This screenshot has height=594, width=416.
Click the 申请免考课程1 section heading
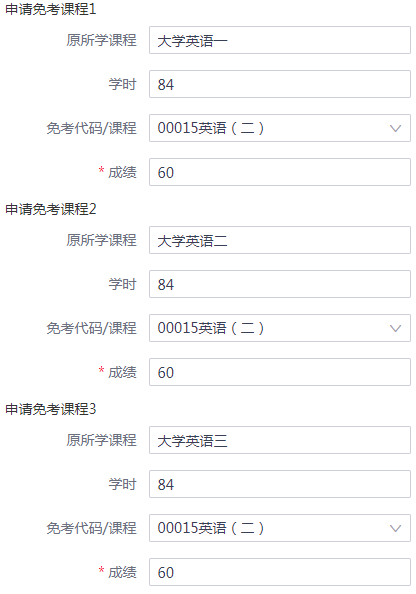(x=51, y=9)
